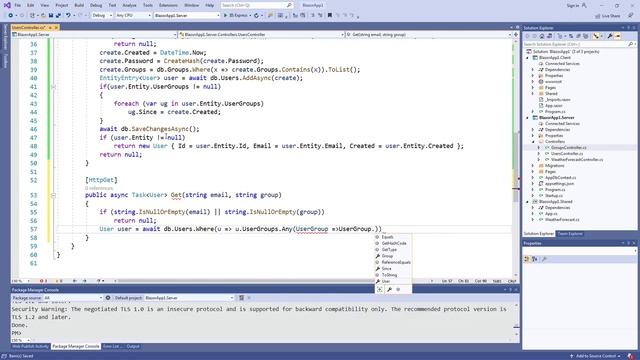
Task: Click Solution Explorer preview selected items icon
Action: click(618, 36)
